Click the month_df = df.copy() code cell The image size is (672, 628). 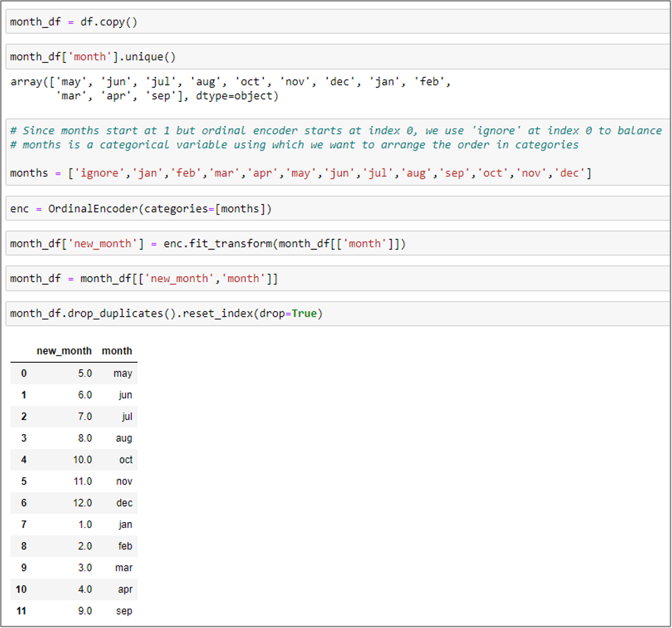coord(333,22)
